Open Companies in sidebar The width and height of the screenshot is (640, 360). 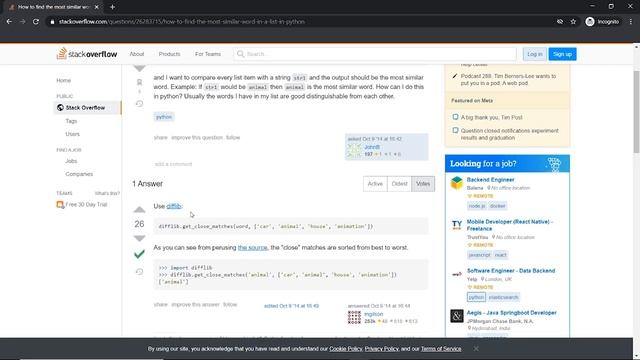coord(79,174)
